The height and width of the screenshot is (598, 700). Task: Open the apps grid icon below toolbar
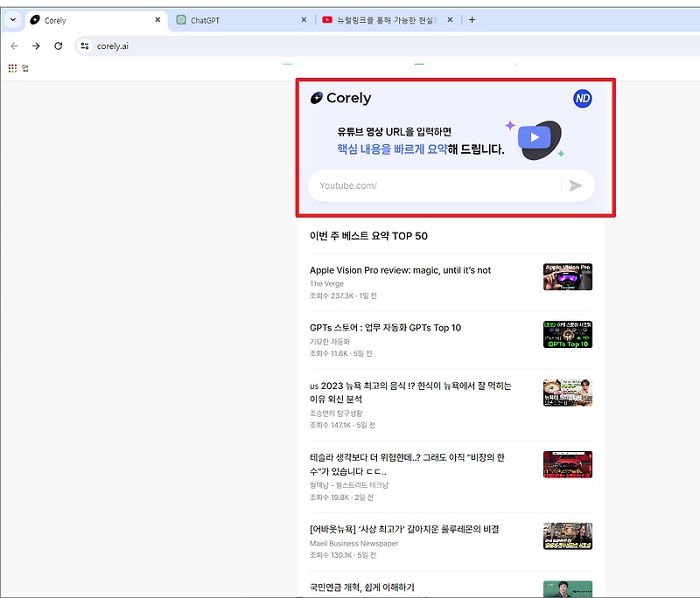(10, 67)
